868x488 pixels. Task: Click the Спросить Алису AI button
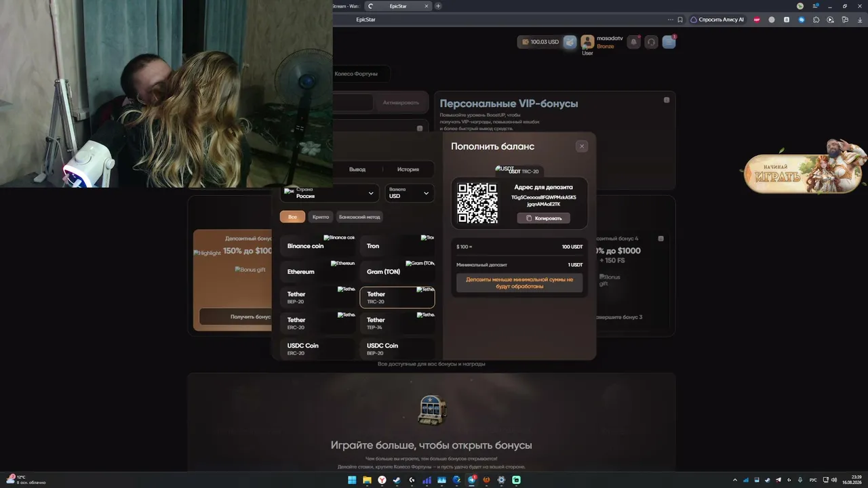coord(717,20)
